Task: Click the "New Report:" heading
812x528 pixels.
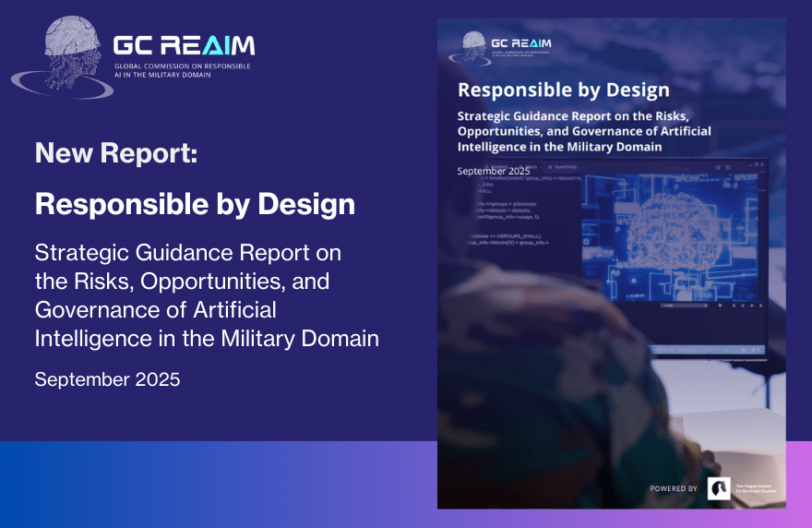Action: 116,153
